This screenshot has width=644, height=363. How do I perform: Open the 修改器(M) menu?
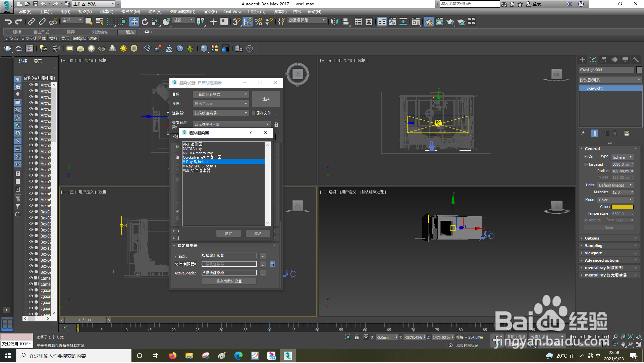[130, 12]
